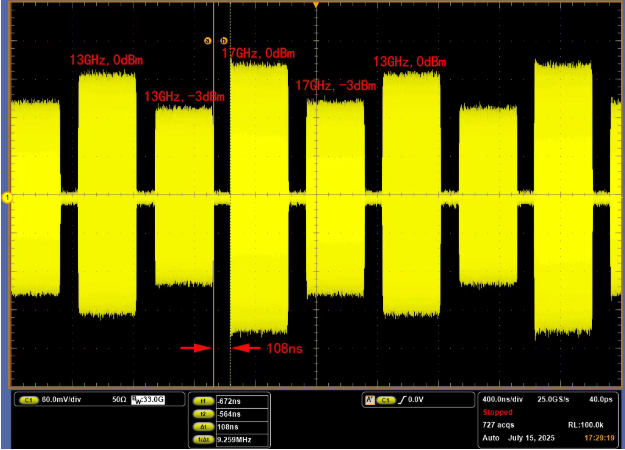Click the BW 33.0G bandwidth indicator
The image size is (625, 450).
click(148, 399)
